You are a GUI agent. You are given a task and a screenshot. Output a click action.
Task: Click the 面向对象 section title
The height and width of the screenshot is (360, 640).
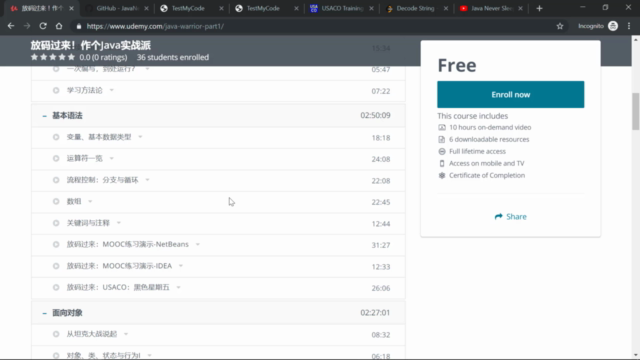[67, 313]
